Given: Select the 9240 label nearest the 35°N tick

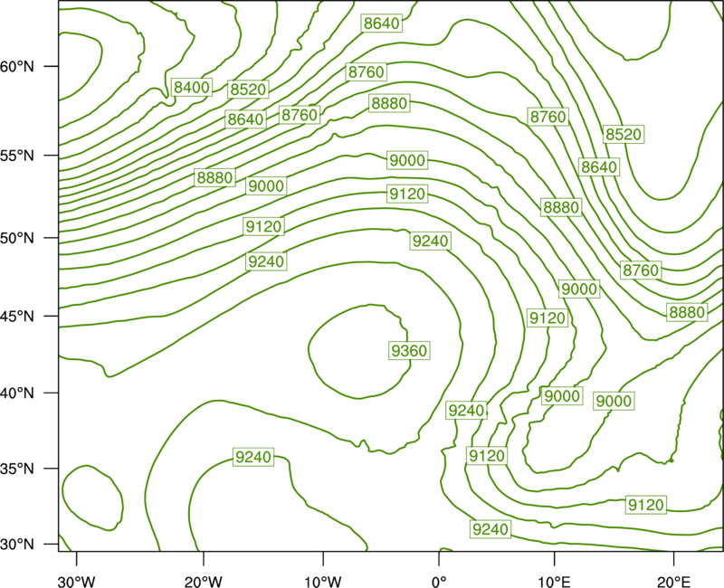Looking at the screenshot, I should [x=253, y=457].
